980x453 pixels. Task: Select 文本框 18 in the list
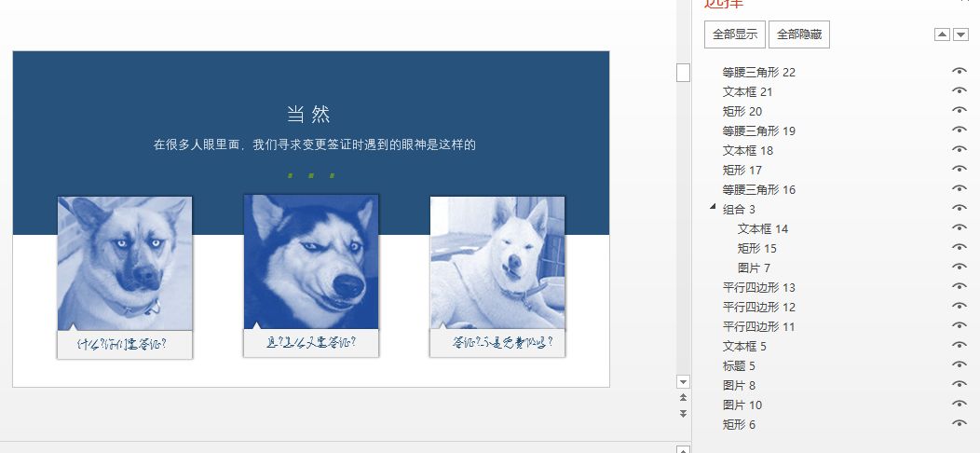(x=747, y=151)
